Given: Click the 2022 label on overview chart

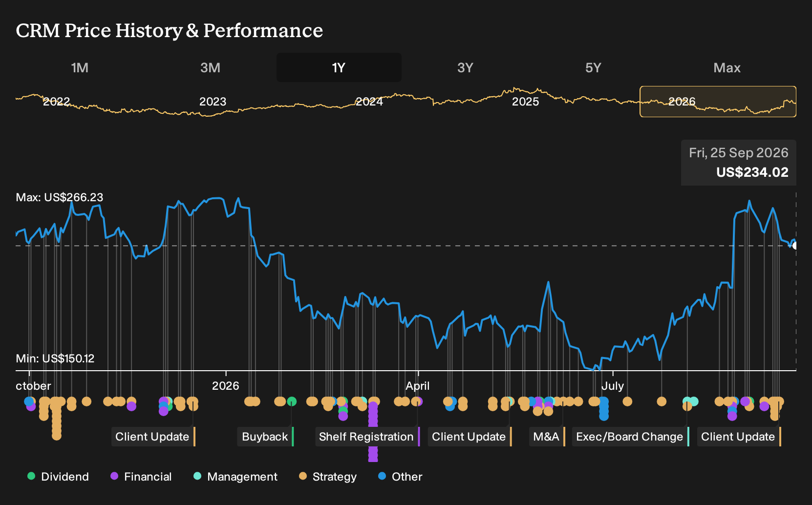Looking at the screenshot, I should coord(57,102).
